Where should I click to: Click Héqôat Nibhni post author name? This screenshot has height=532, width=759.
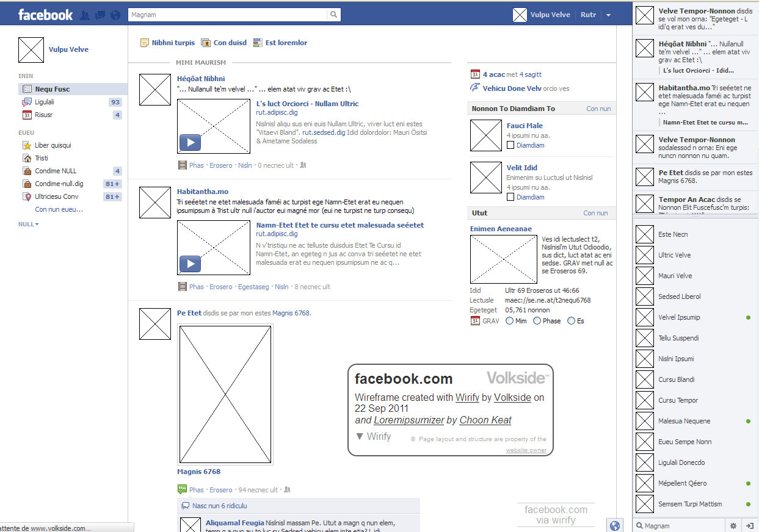click(x=201, y=79)
